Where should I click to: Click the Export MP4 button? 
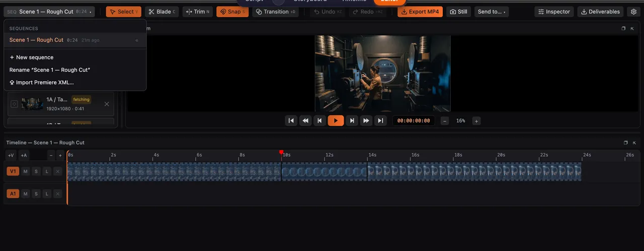[420, 12]
